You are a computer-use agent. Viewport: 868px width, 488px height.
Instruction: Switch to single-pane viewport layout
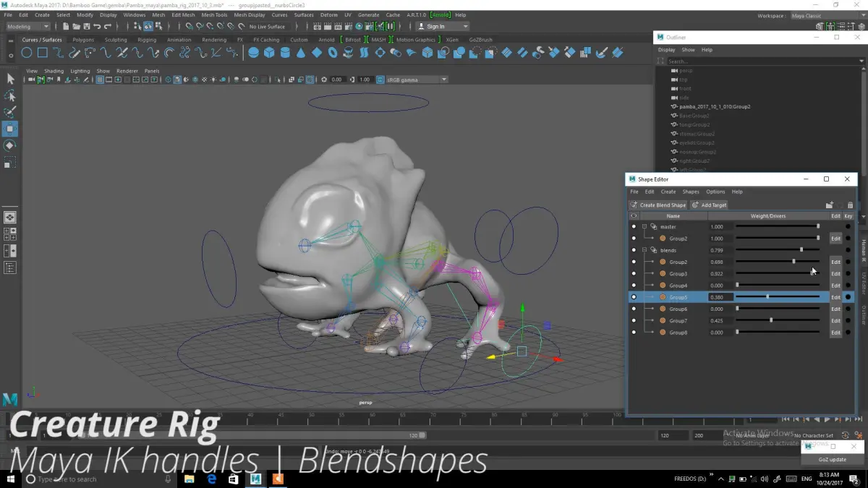tap(10, 217)
